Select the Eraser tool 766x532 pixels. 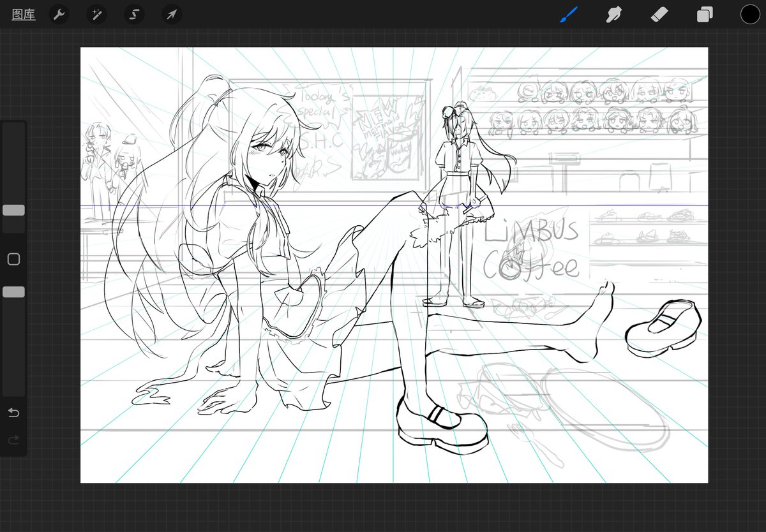click(659, 15)
